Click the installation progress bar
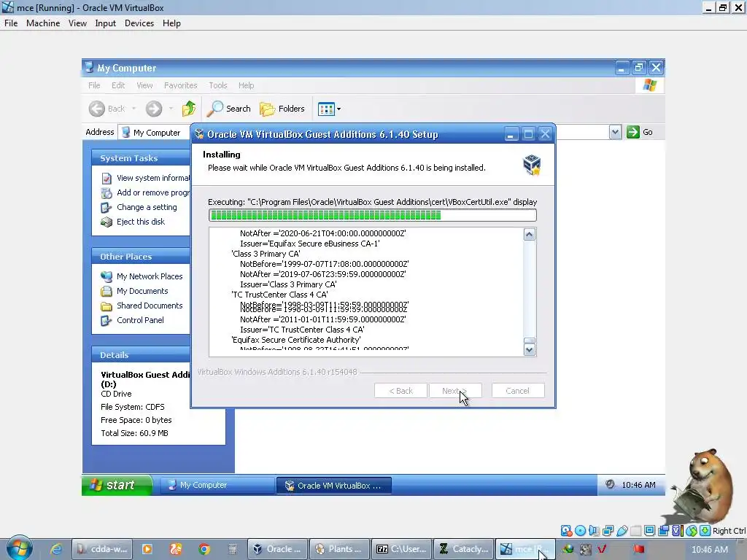This screenshot has height=560, width=747. 373,215
